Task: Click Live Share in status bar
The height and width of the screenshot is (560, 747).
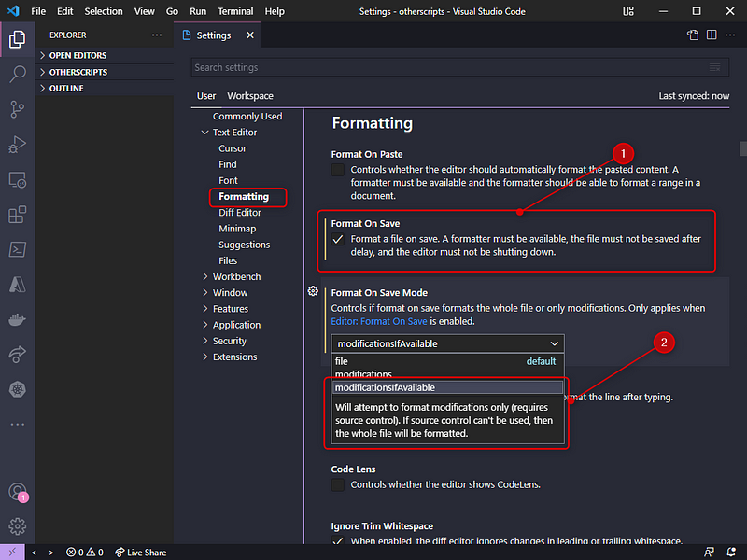Action: pyautogui.click(x=141, y=553)
